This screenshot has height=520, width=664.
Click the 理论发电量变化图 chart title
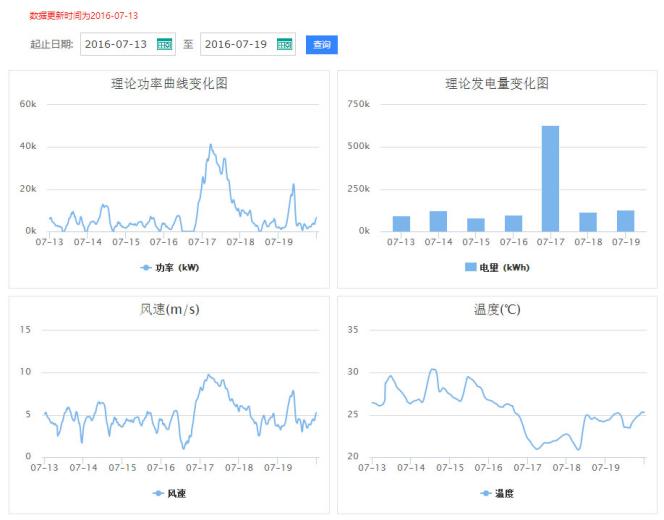[497, 84]
